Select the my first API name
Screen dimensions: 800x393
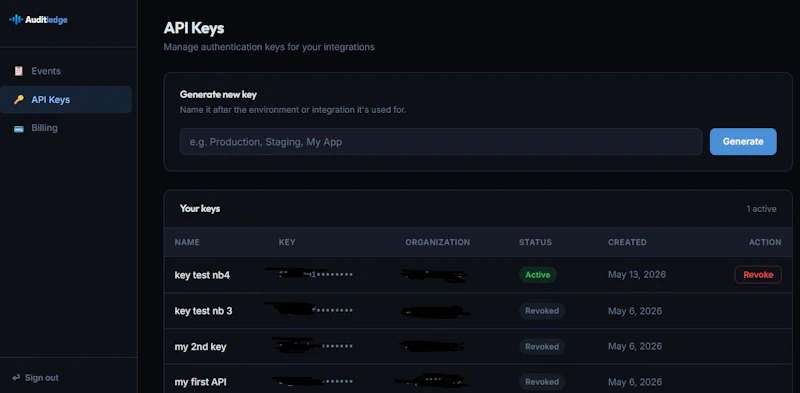pyautogui.click(x=201, y=382)
